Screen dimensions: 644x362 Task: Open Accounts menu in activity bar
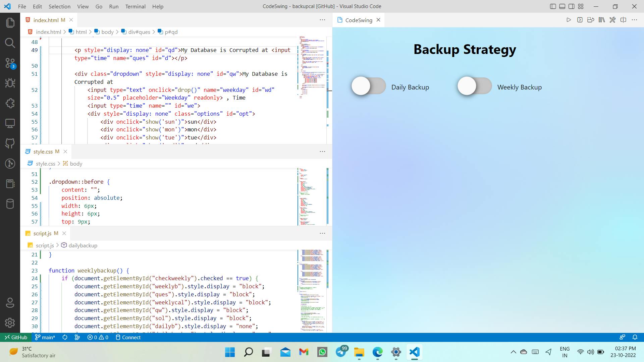click(x=10, y=303)
